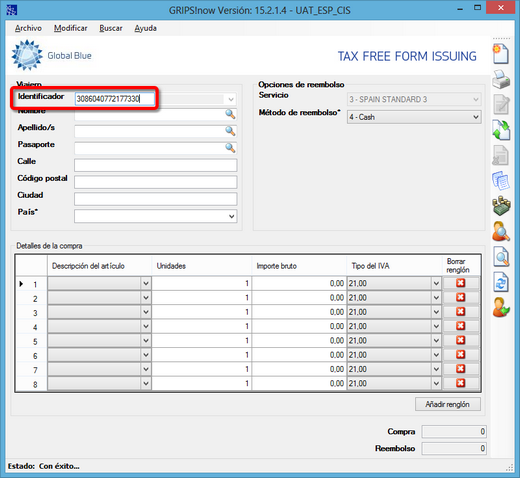Screen dimensions: 520x478
Task: Click the Reembolso total field
Action: click(454, 448)
